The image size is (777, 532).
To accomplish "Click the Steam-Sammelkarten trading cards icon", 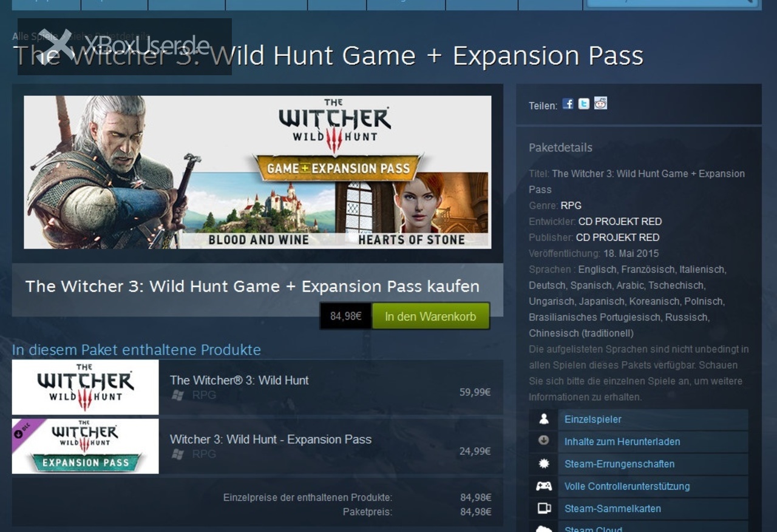I will (x=544, y=508).
